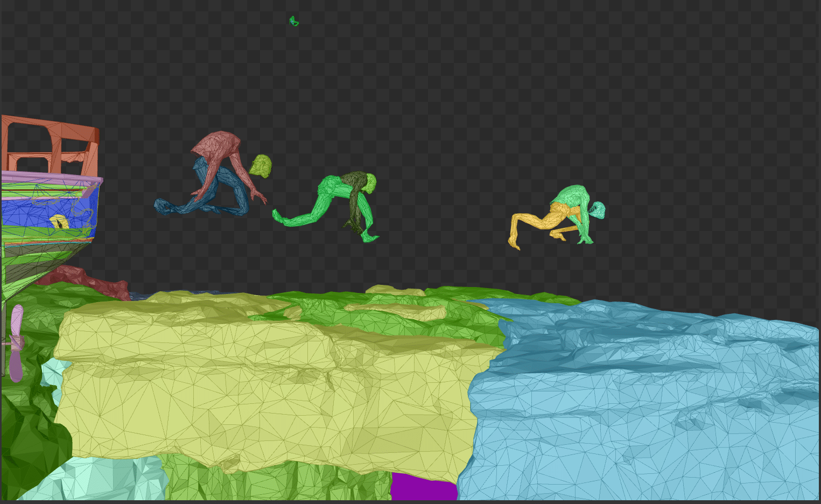Select the tiny green object floating at top
This screenshot has width=821, height=504.
pos(294,22)
